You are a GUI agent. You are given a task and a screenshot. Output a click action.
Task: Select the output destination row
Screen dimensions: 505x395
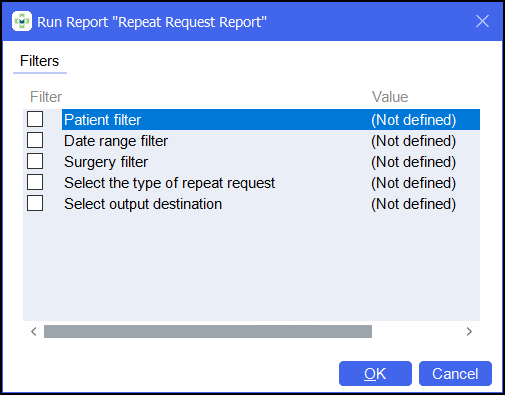tap(271, 203)
